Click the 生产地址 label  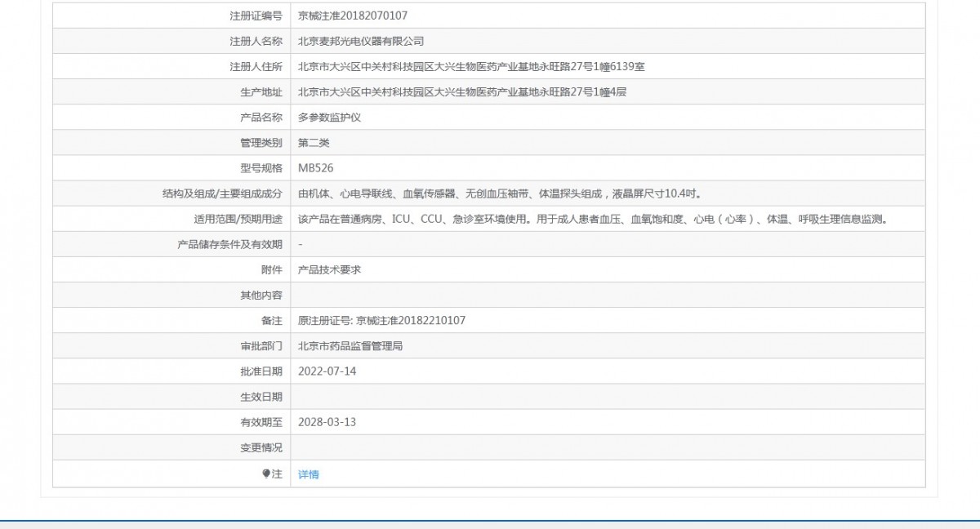[x=261, y=92]
